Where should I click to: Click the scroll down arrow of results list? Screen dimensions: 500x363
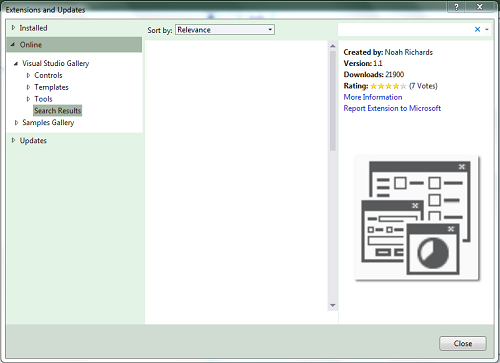tap(332, 305)
